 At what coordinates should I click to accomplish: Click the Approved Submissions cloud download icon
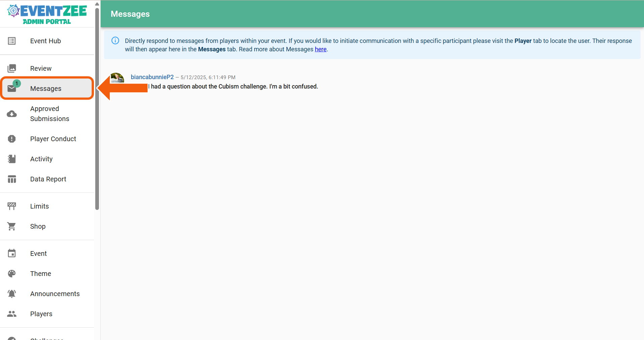(12, 114)
